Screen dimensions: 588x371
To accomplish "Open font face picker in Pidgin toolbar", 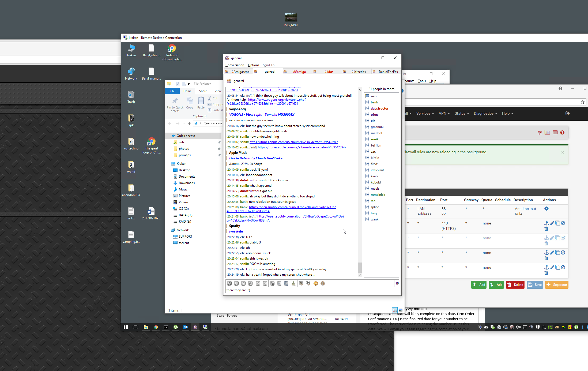I will [x=272, y=283].
